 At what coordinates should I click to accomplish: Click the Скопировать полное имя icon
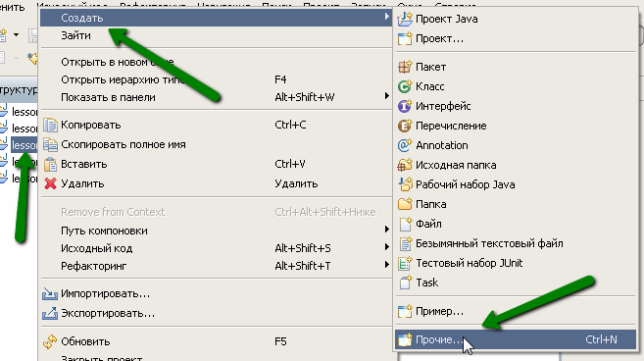tap(50, 145)
